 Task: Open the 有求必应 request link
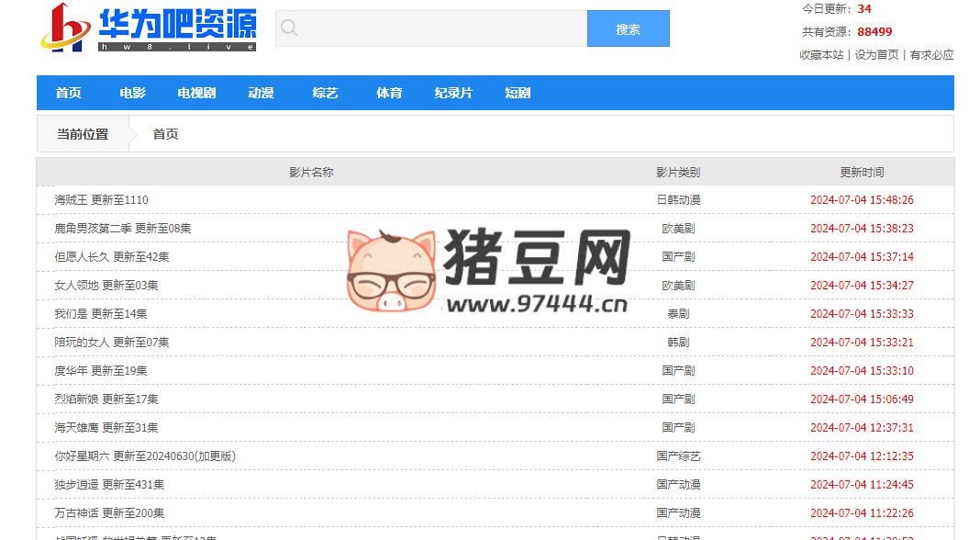click(931, 55)
